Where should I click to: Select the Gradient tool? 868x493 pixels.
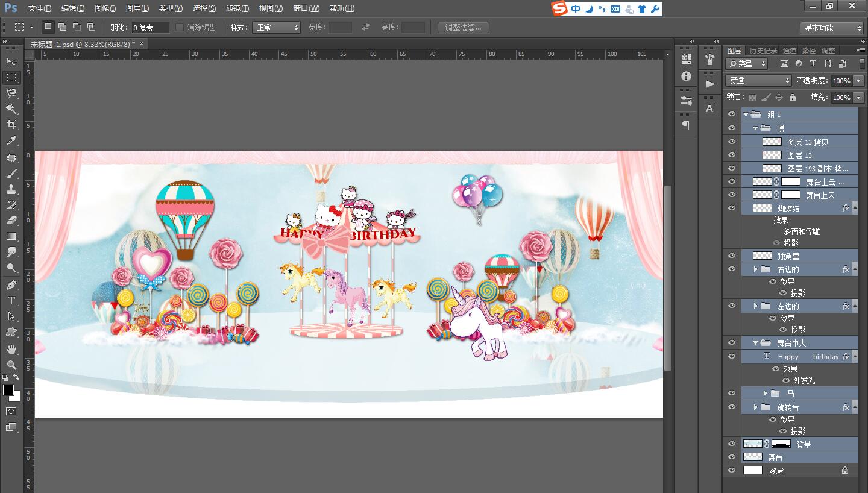(11, 236)
